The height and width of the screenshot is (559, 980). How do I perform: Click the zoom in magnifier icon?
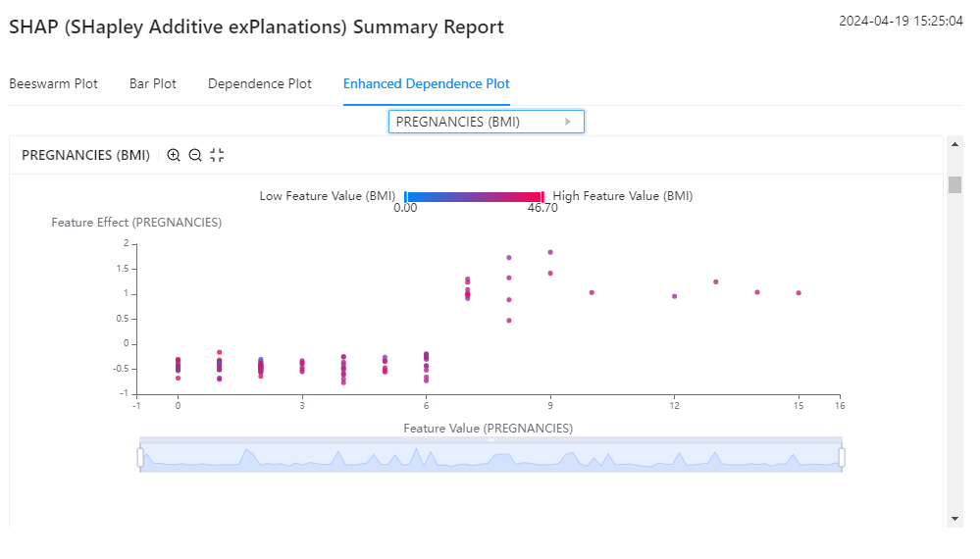174,155
